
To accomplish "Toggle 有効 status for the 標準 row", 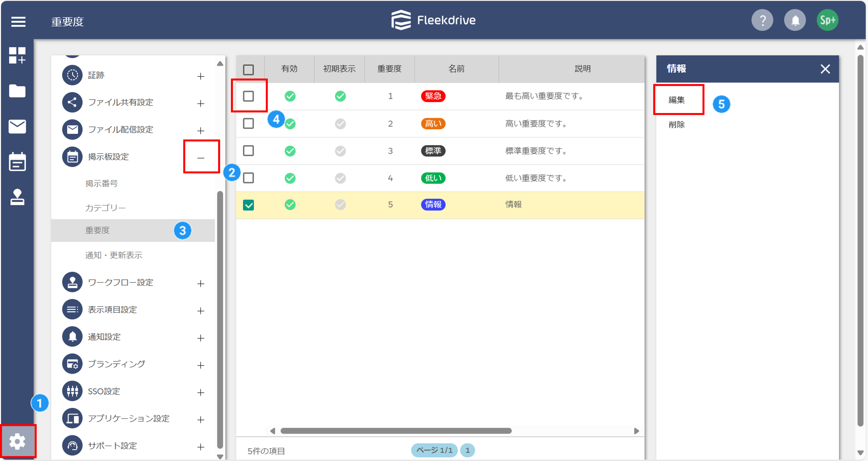I will 290,151.
